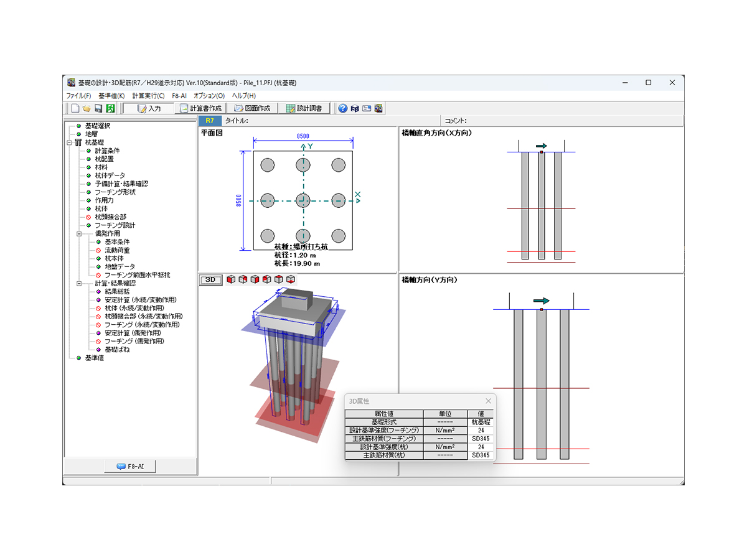Collapse the 杭基礎 tree node
The height and width of the screenshot is (560, 747).
69,142
